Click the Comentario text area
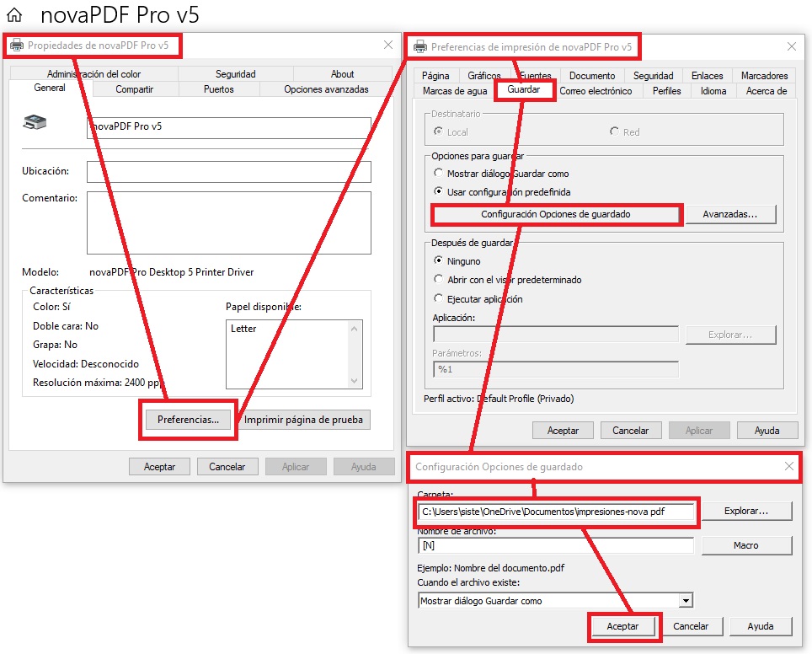812x654 pixels. pos(229,222)
